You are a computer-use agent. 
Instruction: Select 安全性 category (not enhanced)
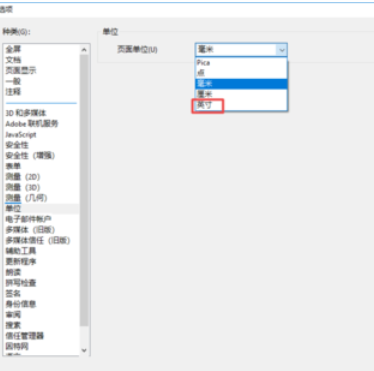[17, 145]
